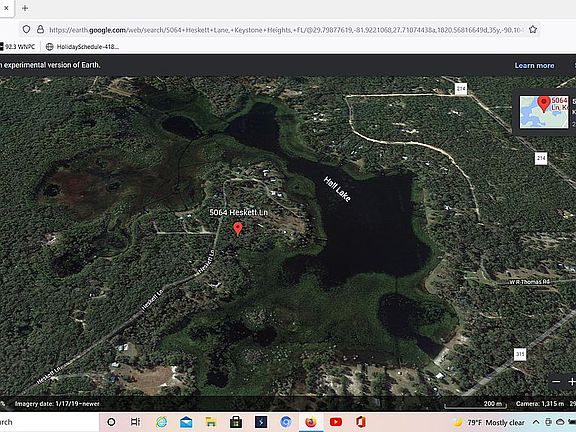This screenshot has height=432, width=576.
Task: Open the 92.3 WNPC bookmark
Action: pyautogui.click(x=18, y=47)
